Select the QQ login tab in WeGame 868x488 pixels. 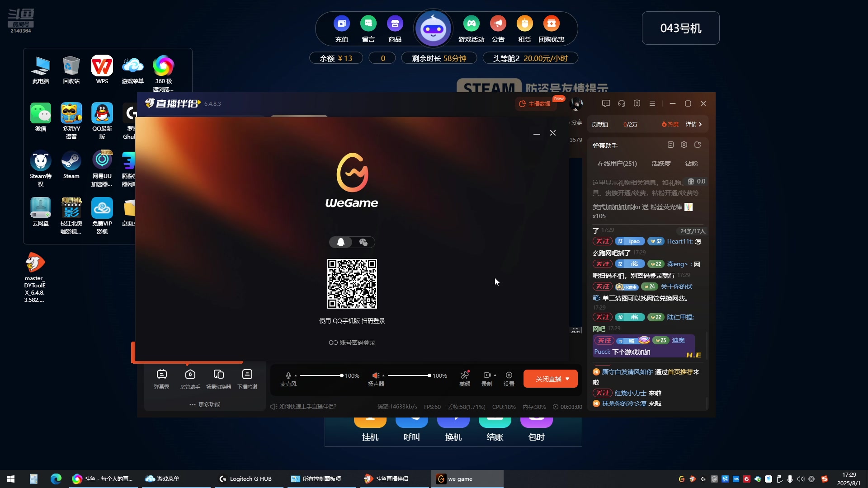pos(341,242)
